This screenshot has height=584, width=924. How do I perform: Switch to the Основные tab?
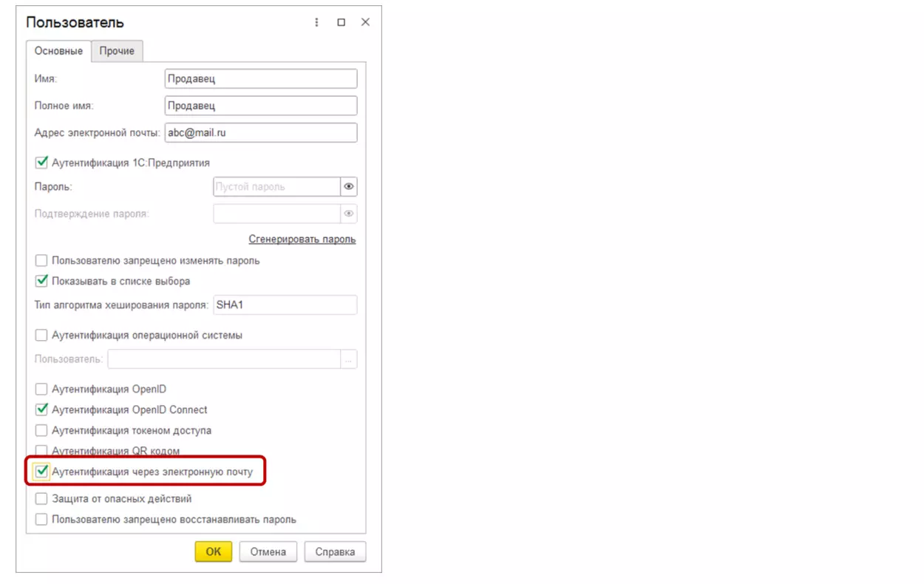58,51
